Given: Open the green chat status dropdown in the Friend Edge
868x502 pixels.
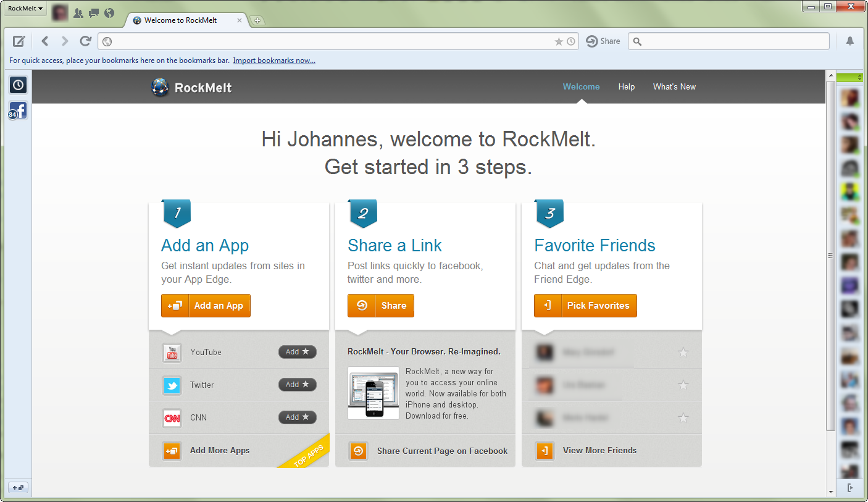Looking at the screenshot, I should pos(850,77).
